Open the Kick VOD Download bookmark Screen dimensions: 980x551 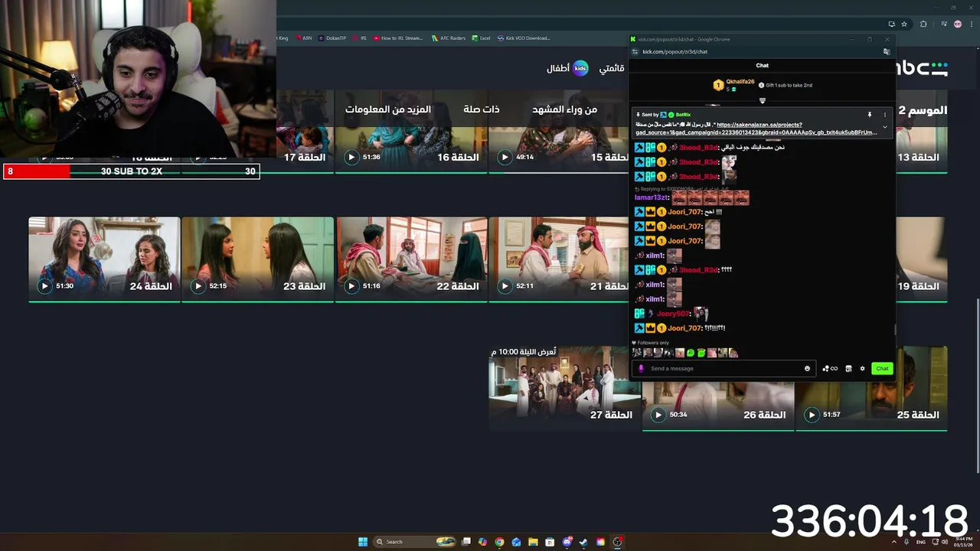point(524,38)
